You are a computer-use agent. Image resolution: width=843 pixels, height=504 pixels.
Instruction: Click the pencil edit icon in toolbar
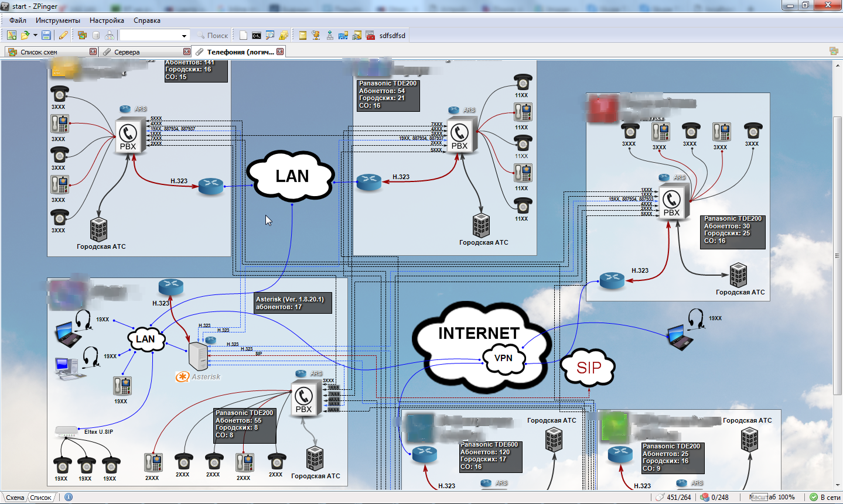tap(63, 35)
